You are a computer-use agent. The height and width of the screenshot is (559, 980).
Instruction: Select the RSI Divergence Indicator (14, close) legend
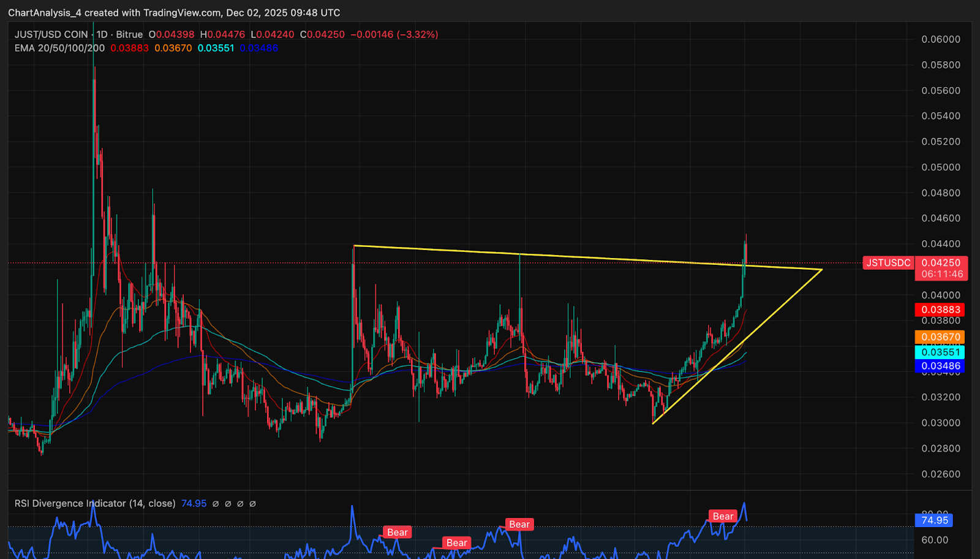[95, 503]
